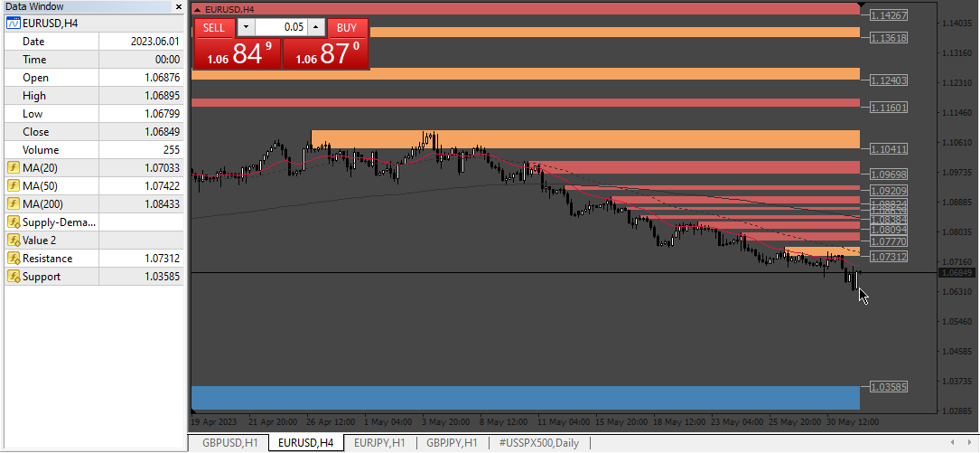The width and height of the screenshot is (980, 453).
Task: Click the 1.07770 zone price label
Action: coord(889,241)
